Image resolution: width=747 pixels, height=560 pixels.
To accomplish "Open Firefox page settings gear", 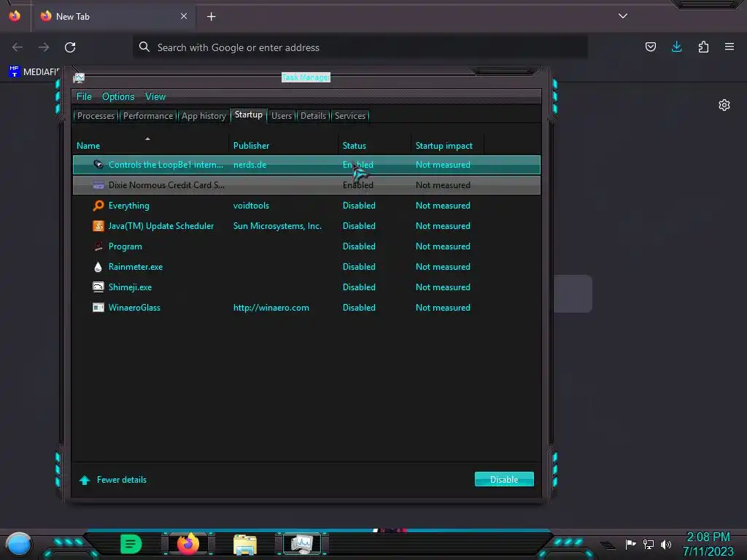I will tap(724, 105).
